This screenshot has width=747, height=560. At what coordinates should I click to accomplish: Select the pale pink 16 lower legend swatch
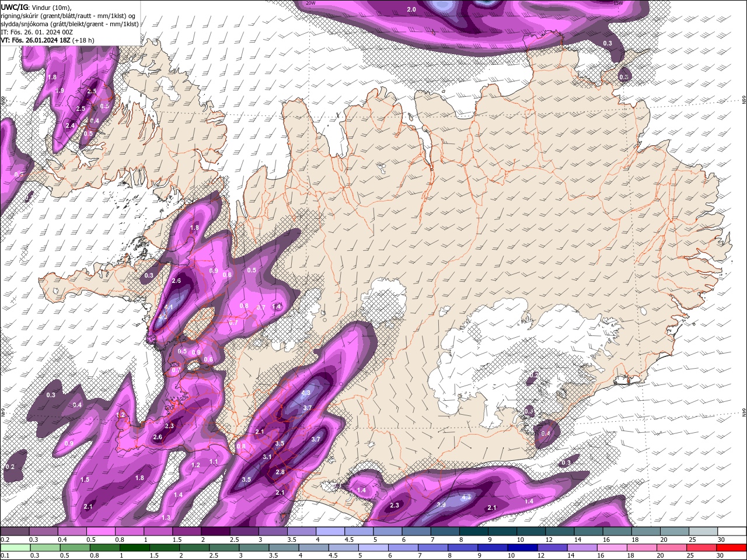[612, 548]
